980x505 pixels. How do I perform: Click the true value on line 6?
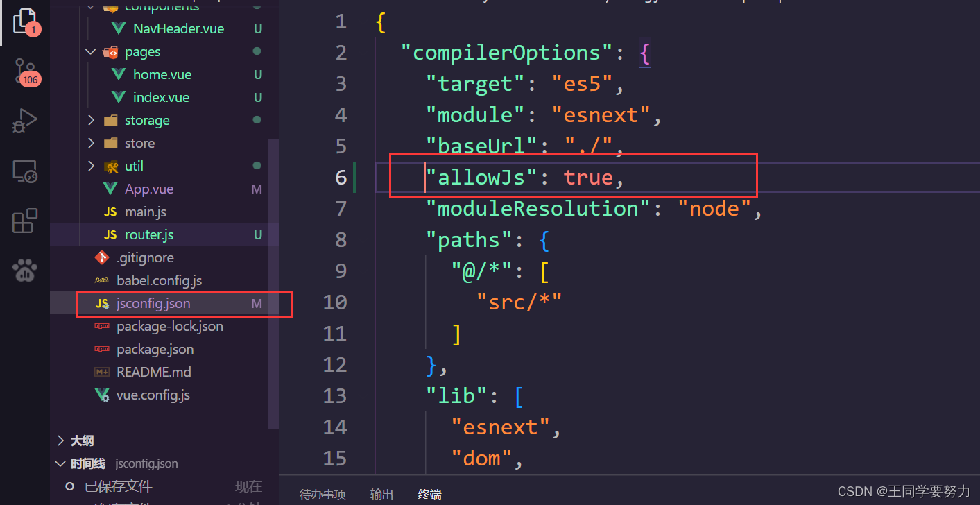pos(588,178)
